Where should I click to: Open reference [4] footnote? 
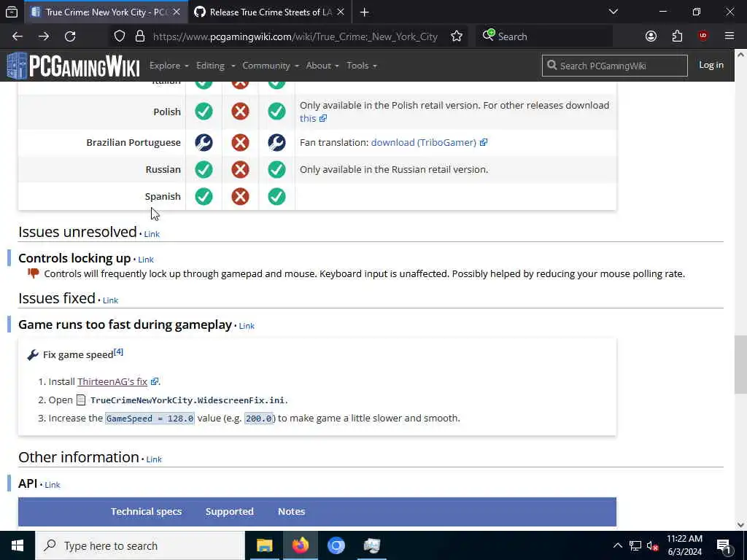[119, 352]
